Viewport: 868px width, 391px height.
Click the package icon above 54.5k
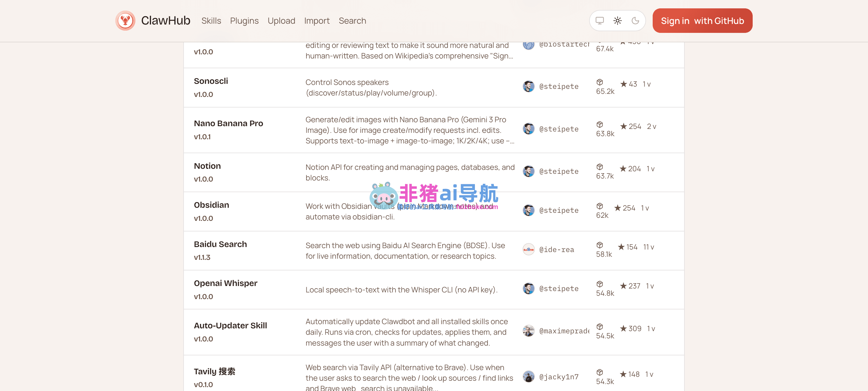coord(599,327)
